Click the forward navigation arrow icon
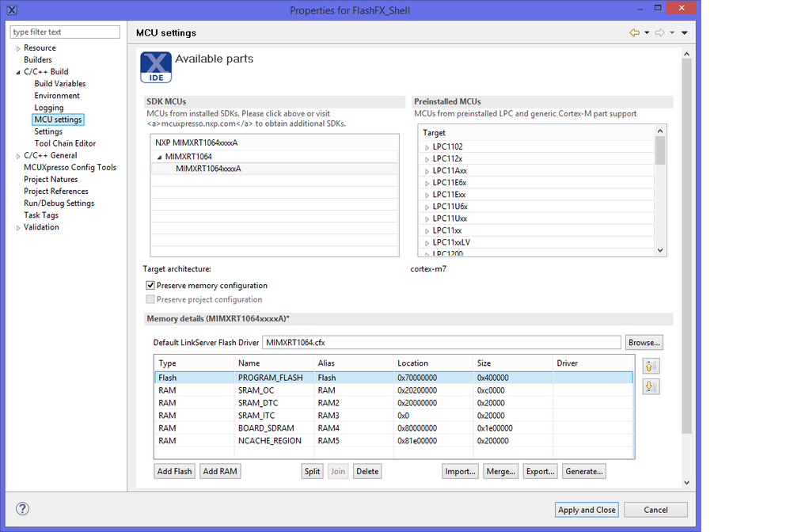 pos(659,32)
